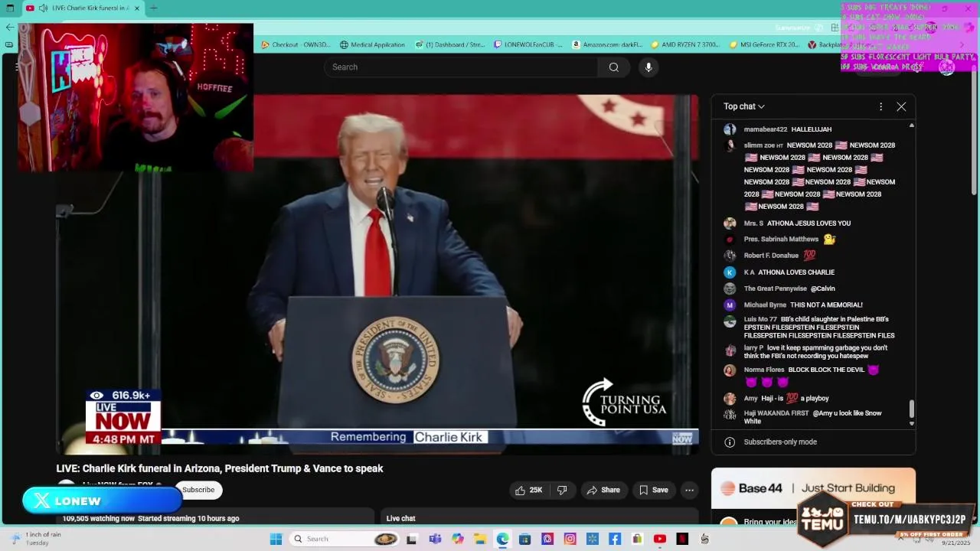Image resolution: width=980 pixels, height=551 pixels.
Task: Click the 109,505 watching now description text
Action: pos(151,518)
